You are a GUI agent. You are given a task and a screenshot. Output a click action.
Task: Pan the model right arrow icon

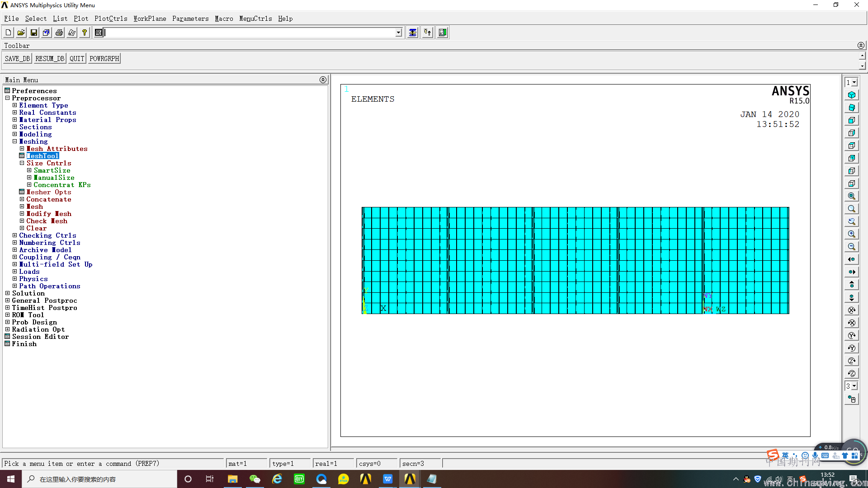852,272
